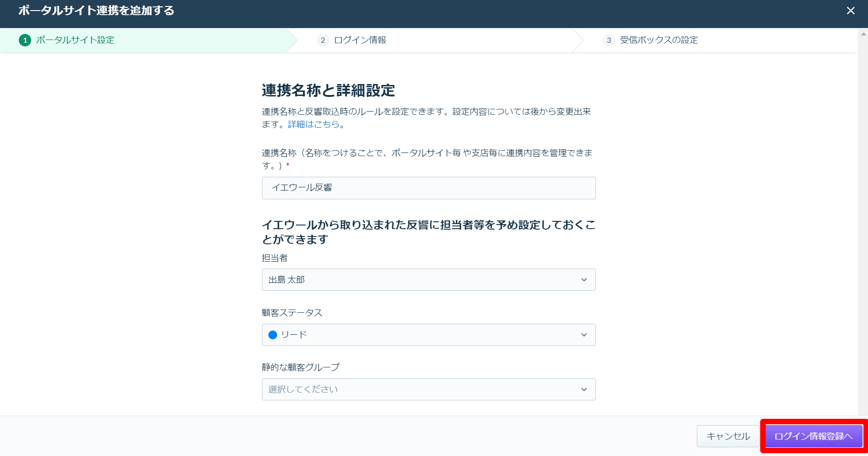Proceed with ログイン情報登録へ button
The height and width of the screenshot is (456, 868).
tap(813, 436)
